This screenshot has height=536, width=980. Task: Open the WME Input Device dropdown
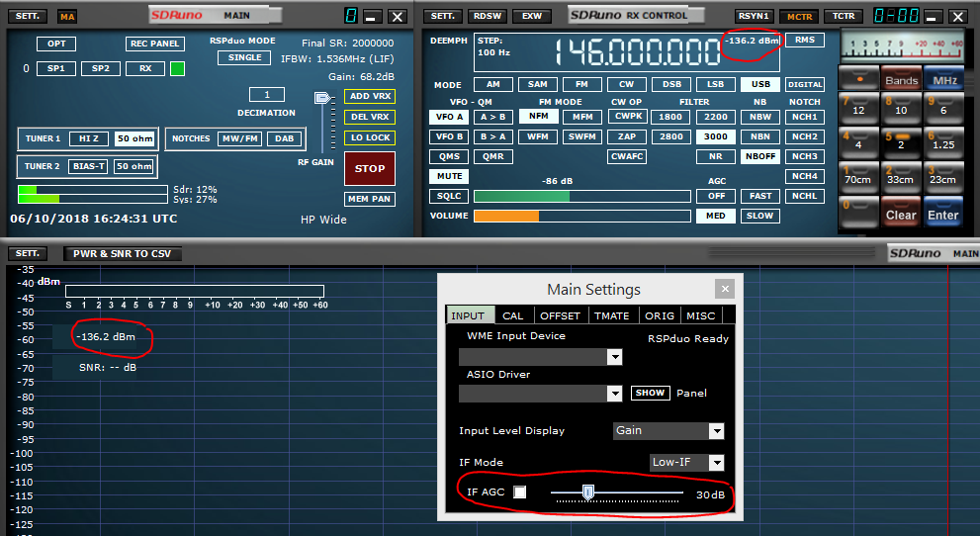(615, 357)
